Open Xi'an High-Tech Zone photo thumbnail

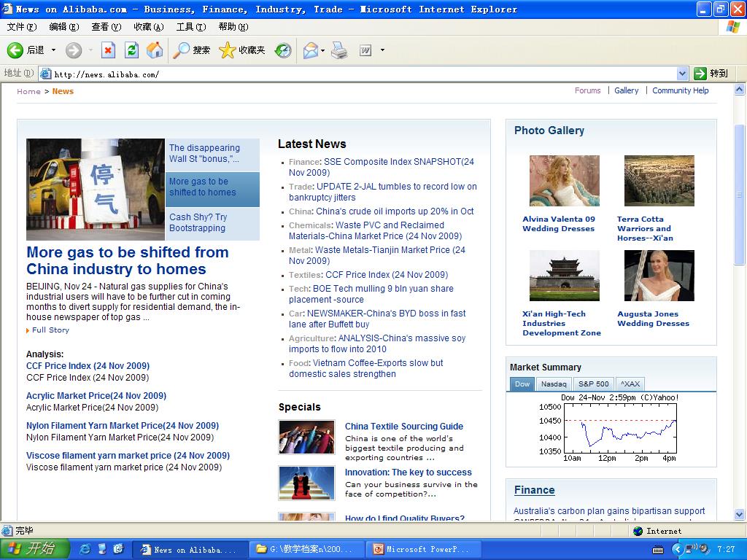pyautogui.click(x=565, y=275)
